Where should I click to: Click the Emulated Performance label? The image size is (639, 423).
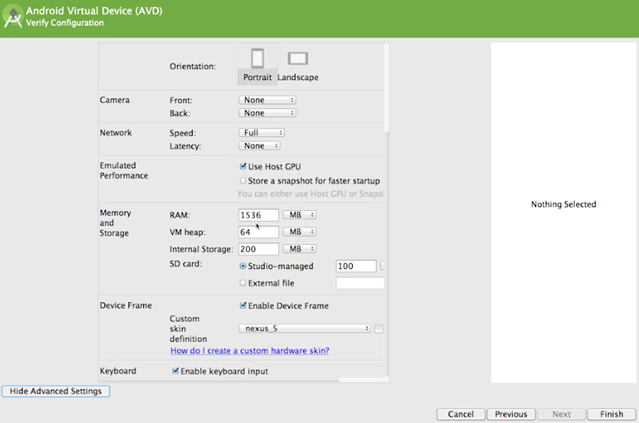(124, 170)
